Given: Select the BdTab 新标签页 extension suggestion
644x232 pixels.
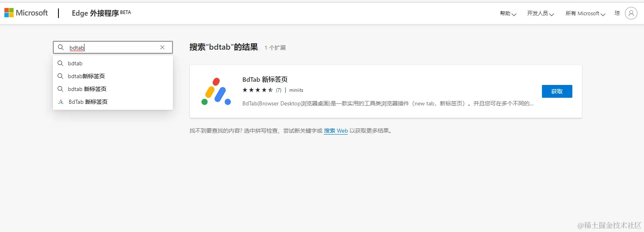Looking at the screenshot, I should 113,102.
